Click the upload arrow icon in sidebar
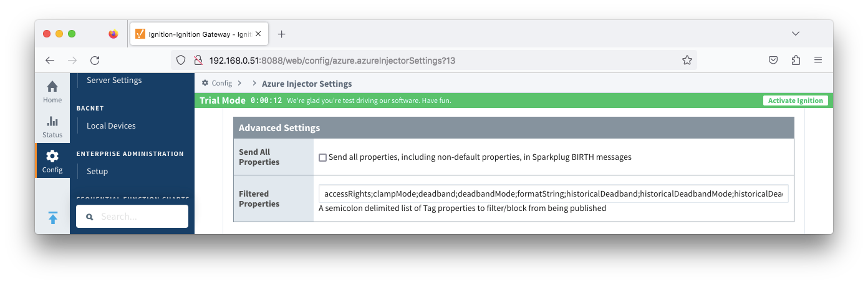 [x=52, y=218]
